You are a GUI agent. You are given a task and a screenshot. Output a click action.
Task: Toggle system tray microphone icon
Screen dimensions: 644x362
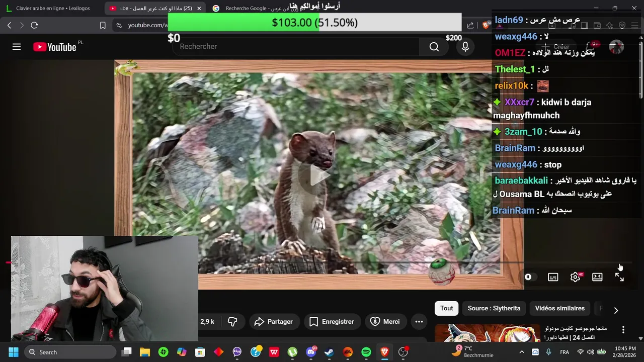coord(549,352)
